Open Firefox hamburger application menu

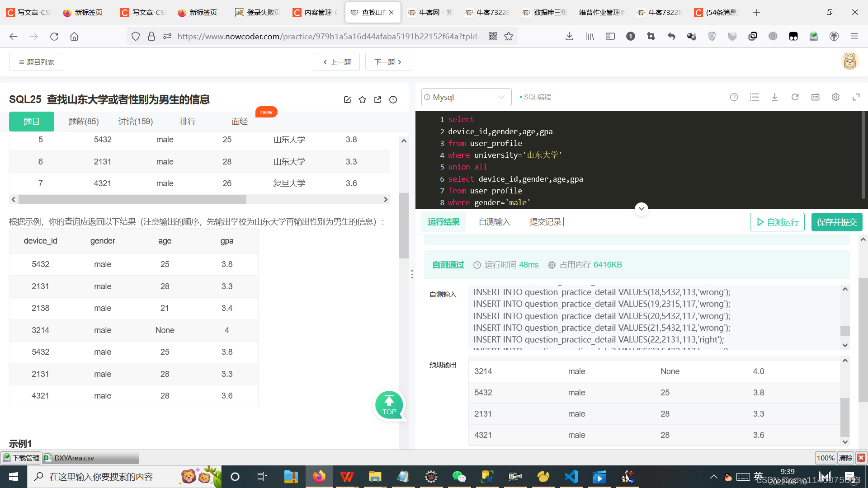(854, 36)
